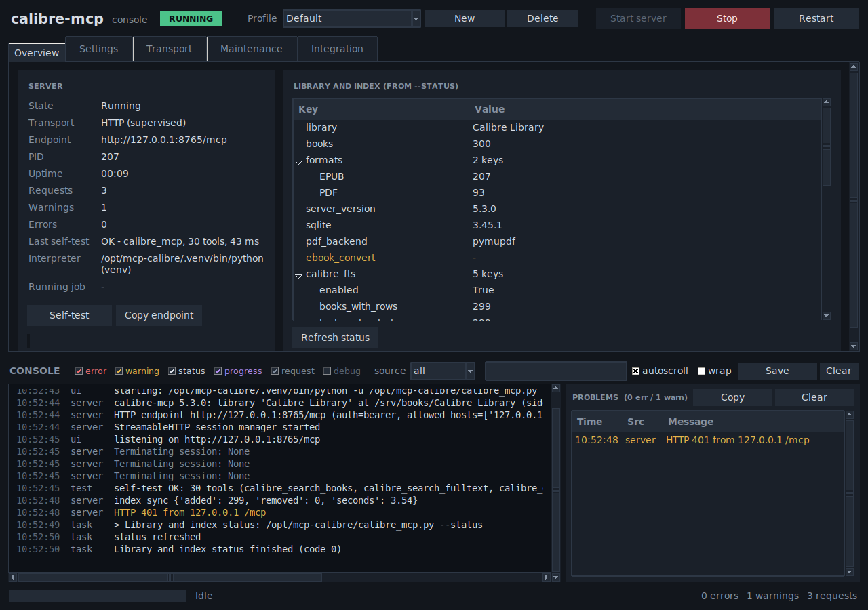This screenshot has width=868, height=610.
Task: Click status table scroll-up arrow
Action: point(826,102)
